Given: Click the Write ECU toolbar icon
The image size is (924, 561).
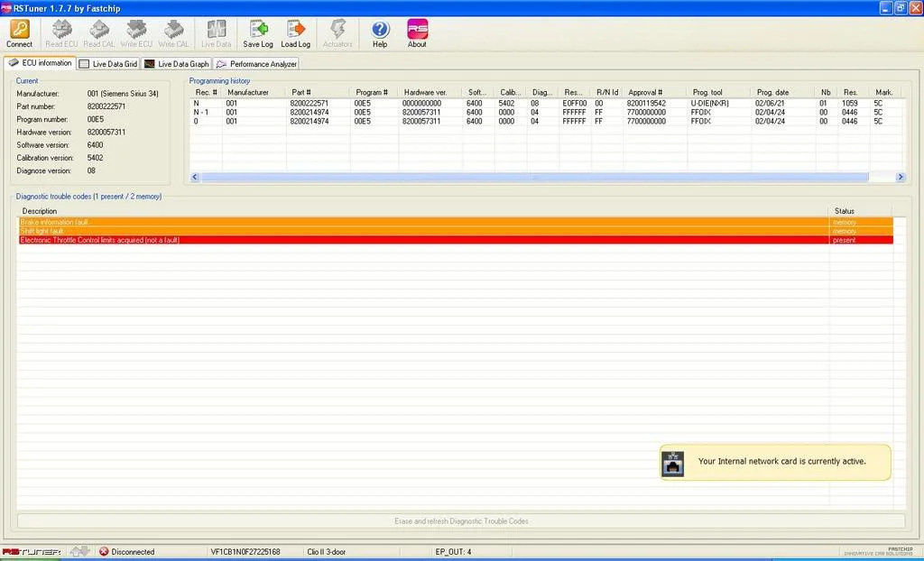Looking at the screenshot, I should tap(136, 29).
